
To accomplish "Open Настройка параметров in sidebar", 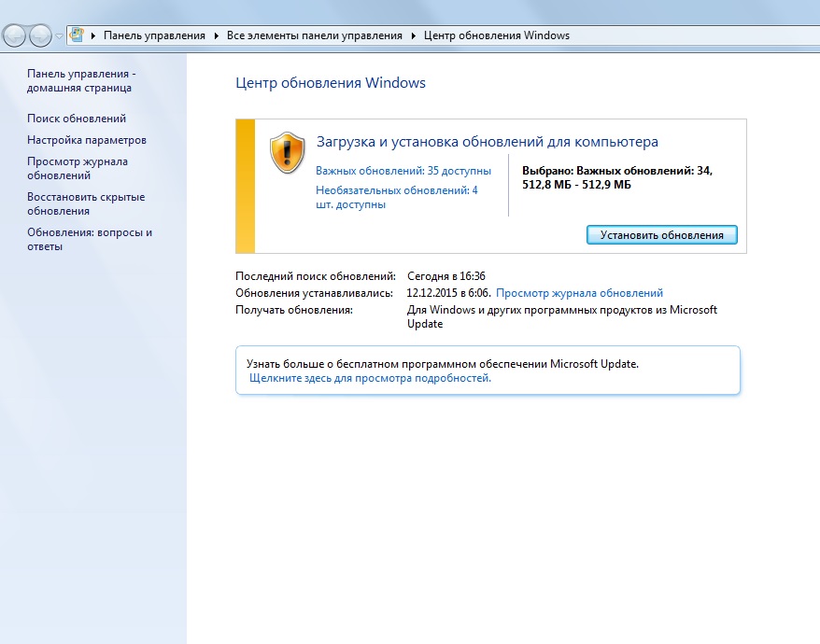I will click(87, 140).
